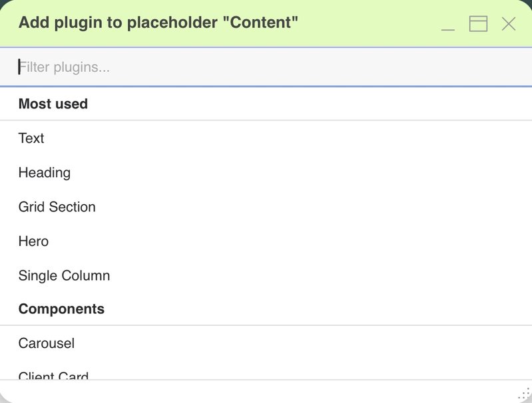This screenshot has height=403, width=532.
Task: Choose the partially visible Client Card plugin
Action: [266, 370]
